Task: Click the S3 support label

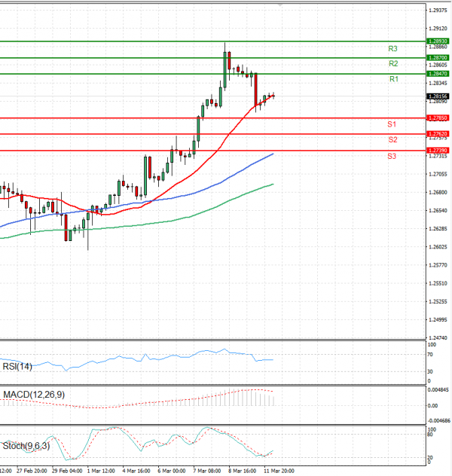Action: (392, 157)
